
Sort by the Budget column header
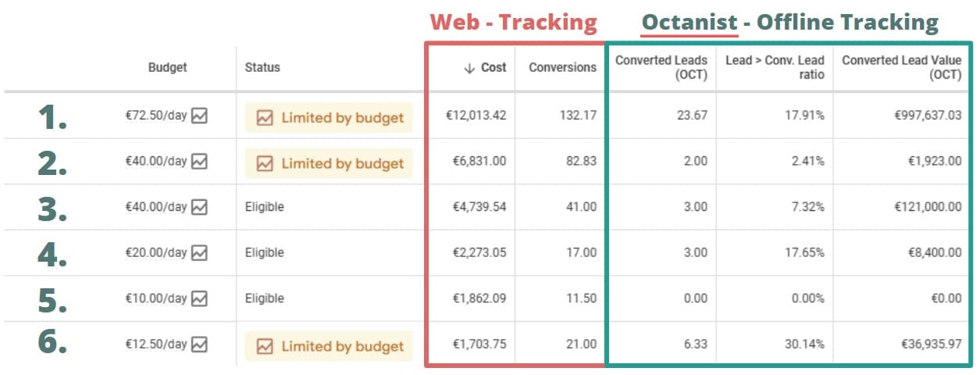coord(168,68)
